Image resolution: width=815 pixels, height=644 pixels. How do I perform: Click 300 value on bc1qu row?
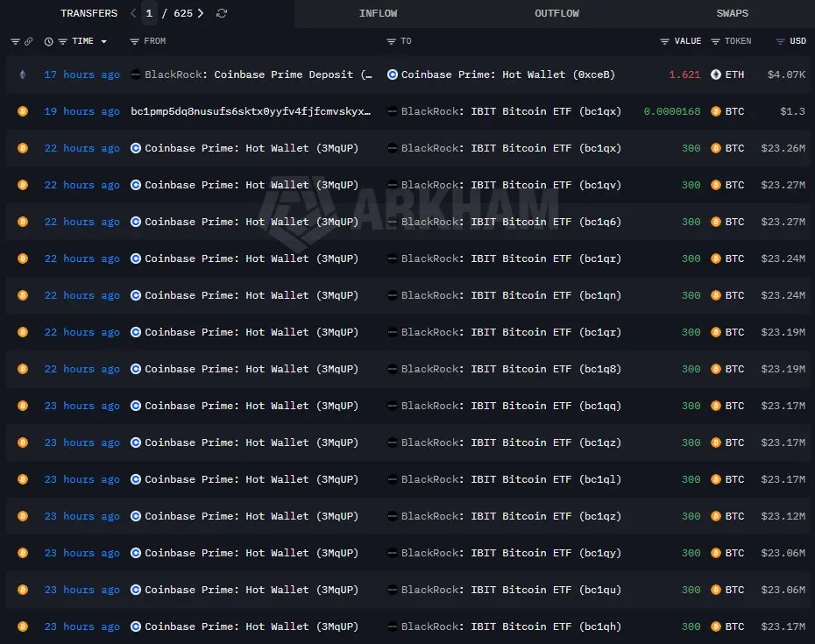pos(691,590)
